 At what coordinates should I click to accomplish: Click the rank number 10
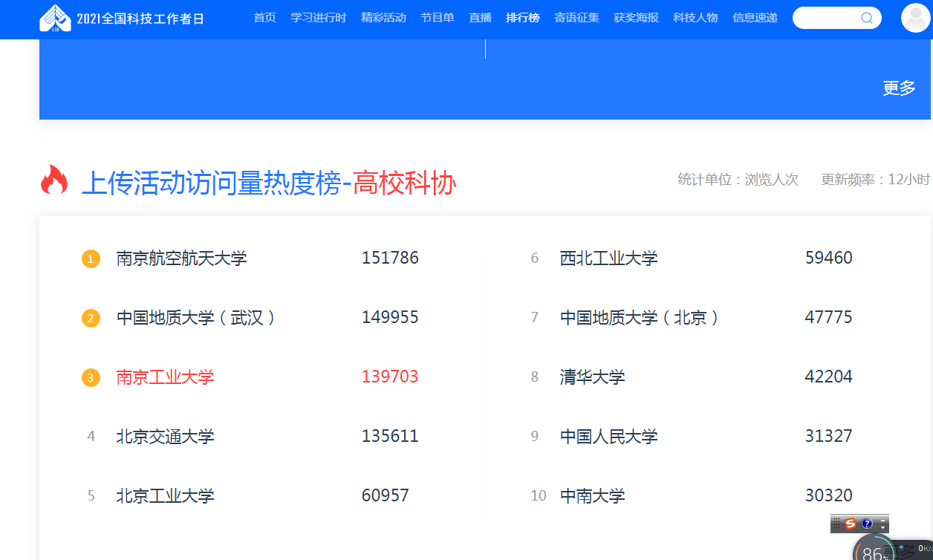(x=539, y=496)
